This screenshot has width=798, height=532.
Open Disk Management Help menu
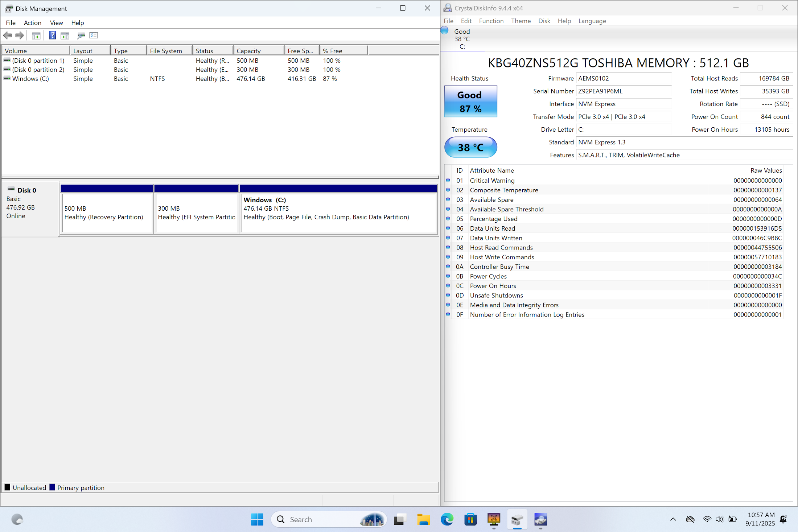pos(77,22)
